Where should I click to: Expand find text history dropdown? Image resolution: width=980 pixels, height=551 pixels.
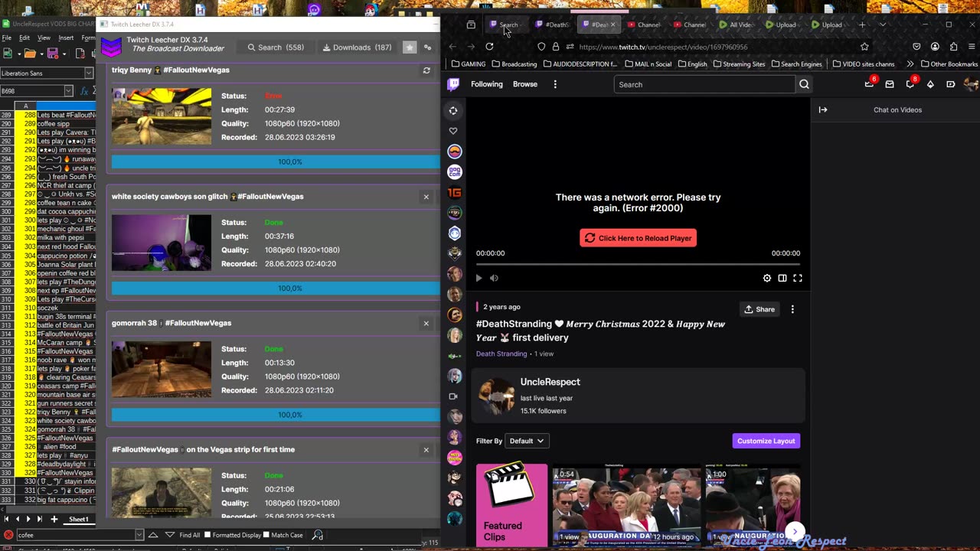139,535
